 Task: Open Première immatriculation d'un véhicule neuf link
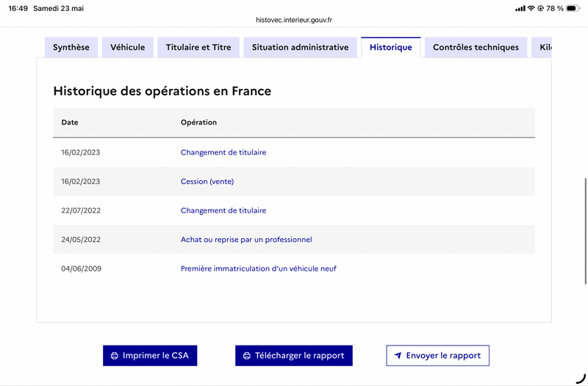pyautogui.click(x=259, y=268)
